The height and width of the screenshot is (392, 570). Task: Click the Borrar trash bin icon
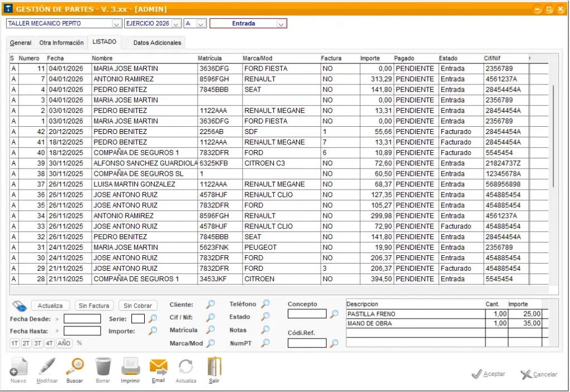[103, 368]
